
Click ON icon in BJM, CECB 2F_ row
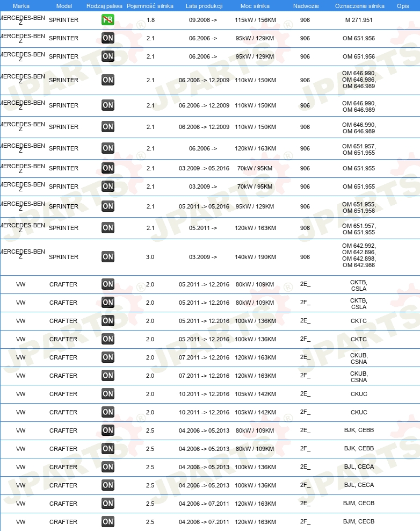pyautogui.click(x=107, y=522)
